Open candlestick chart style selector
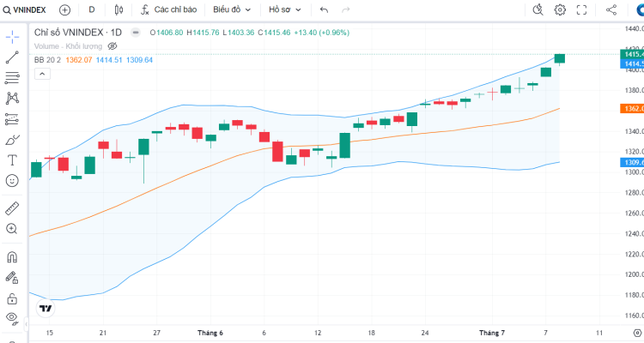Screen dimensions: 644x343 coord(118,9)
